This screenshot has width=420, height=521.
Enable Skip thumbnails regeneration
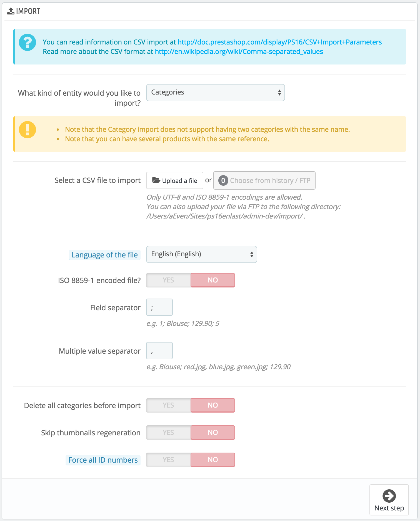[168, 432]
